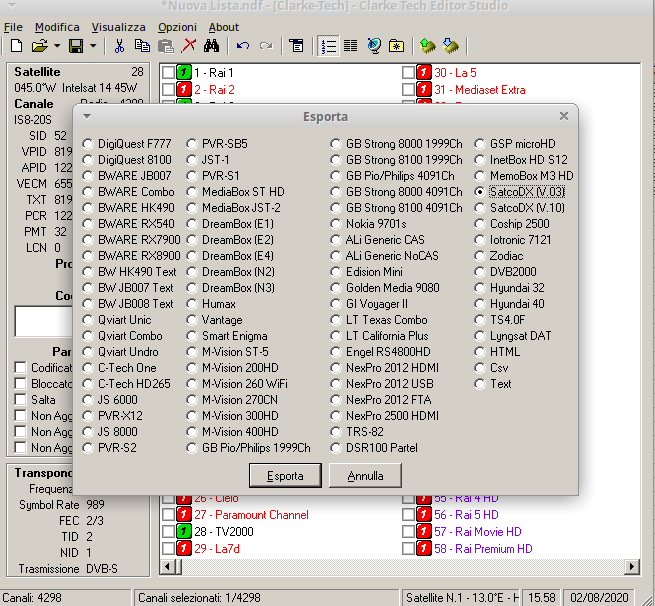Close the Esporta dialog
The height and width of the screenshot is (606, 655).
(x=564, y=116)
